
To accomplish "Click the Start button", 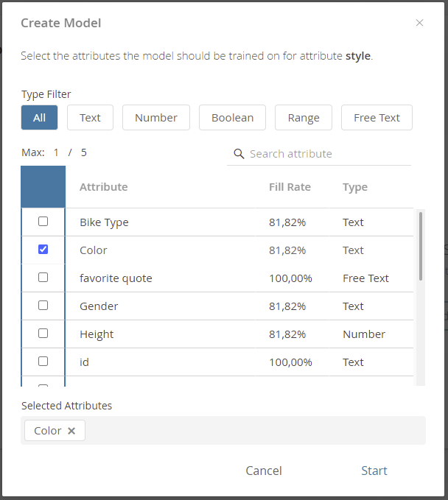I will tap(374, 471).
